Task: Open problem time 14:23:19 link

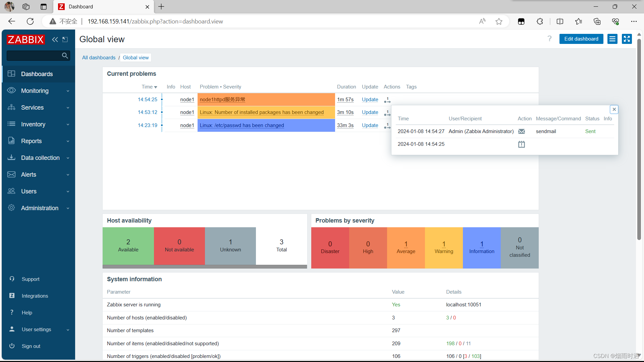Action: 147,125
